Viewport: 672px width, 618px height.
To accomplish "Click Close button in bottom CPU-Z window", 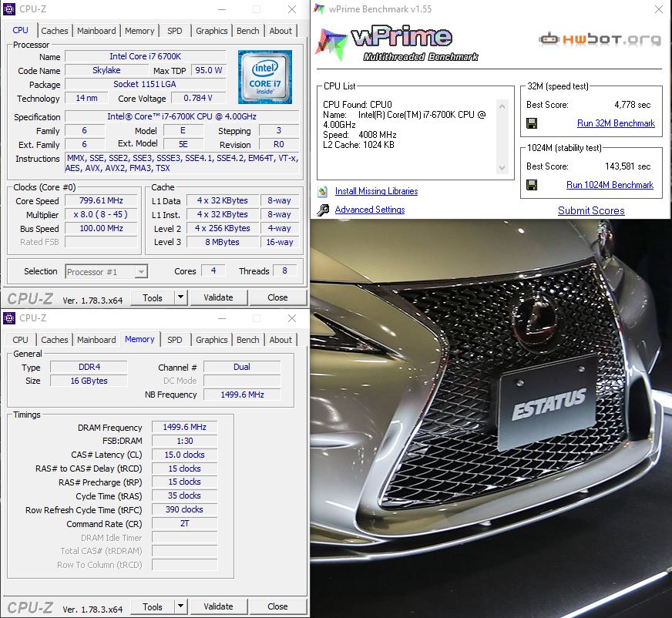I will [x=277, y=606].
